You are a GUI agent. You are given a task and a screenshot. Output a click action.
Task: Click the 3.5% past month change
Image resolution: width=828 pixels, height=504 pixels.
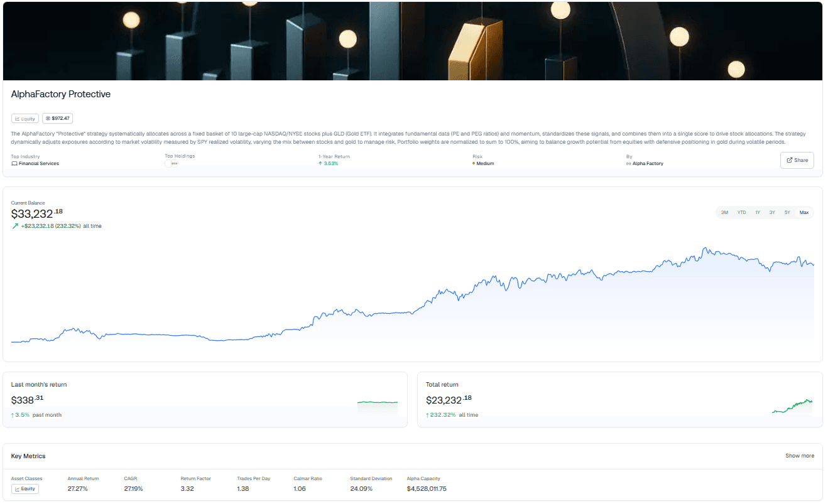36,415
